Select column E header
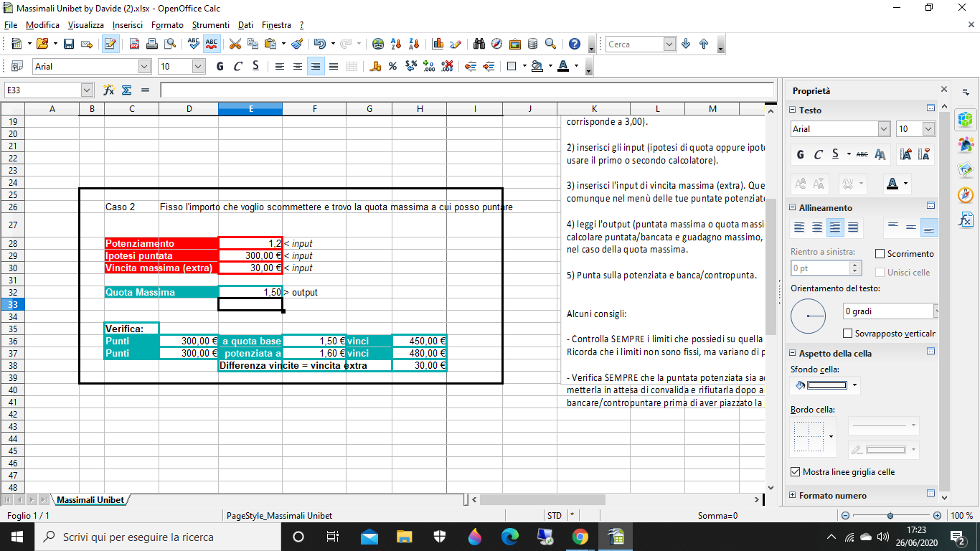Viewport: 980px width, 551px height. 250,108
